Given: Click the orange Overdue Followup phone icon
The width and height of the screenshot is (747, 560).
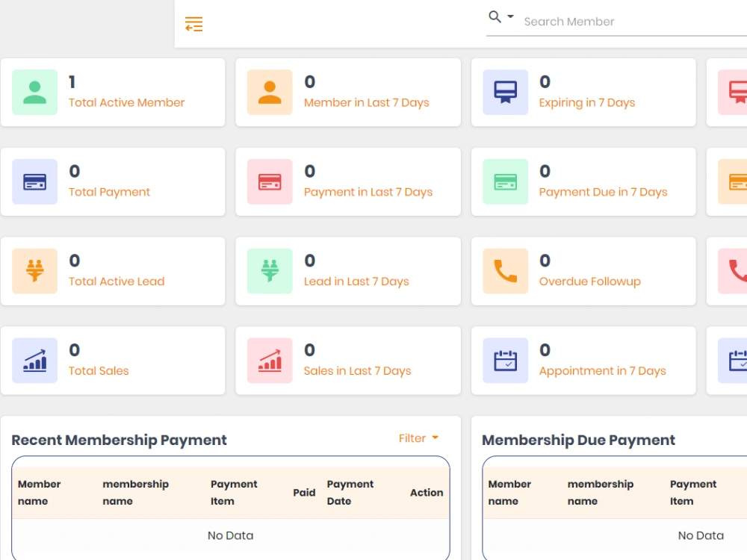Looking at the screenshot, I should coord(506,271).
